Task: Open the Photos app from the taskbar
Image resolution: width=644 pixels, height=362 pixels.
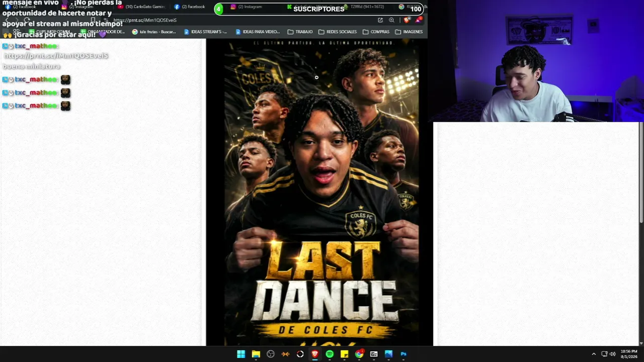Action: [388, 354]
